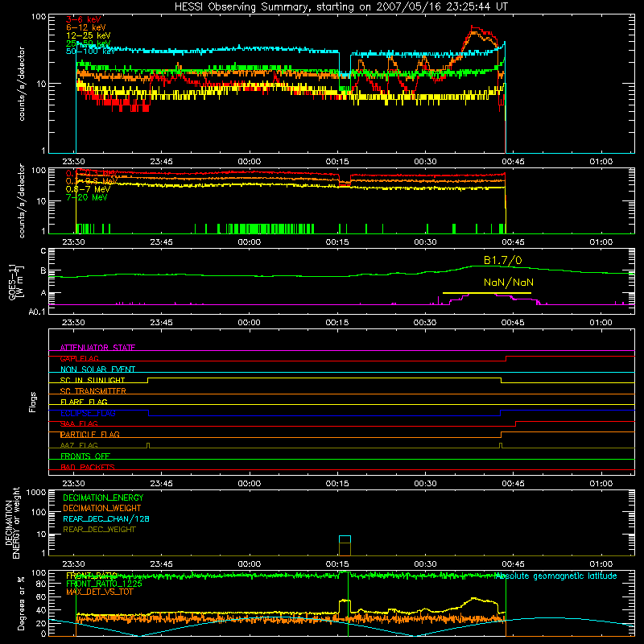Click the A0.1 tick label on GOES axis
This screenshot has height=644, width=644.
tap(37, 312)
